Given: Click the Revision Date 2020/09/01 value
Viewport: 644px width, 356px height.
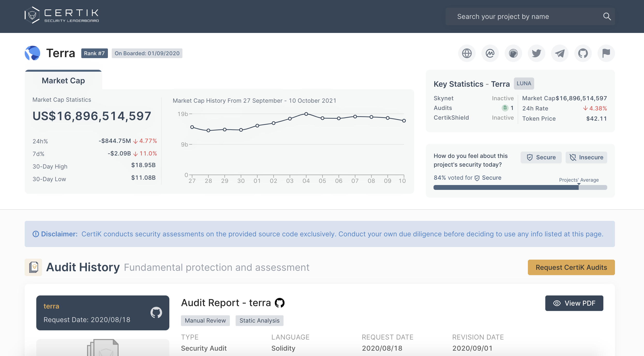Looking at the screenshot, I should (472, 348).
